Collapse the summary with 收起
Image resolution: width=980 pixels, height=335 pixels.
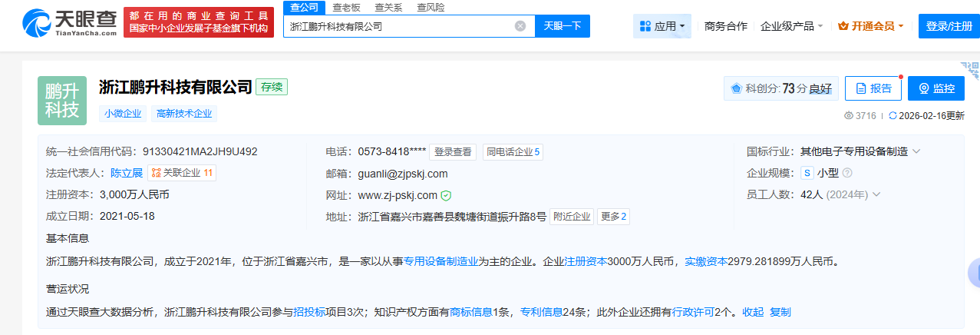tap(753, 312)
